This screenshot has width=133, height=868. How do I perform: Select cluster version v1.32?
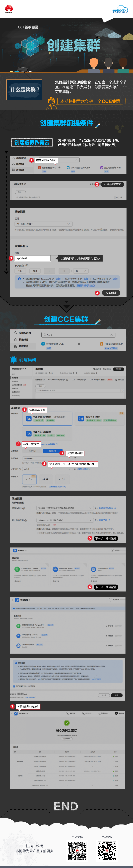[45, 479]
